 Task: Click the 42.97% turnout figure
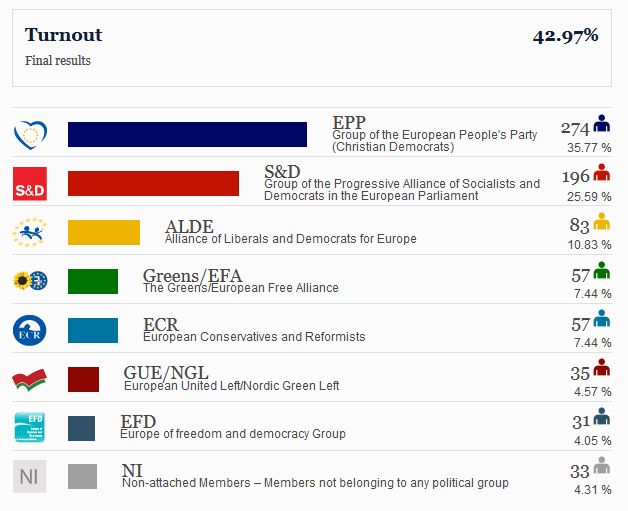point(566,36)
